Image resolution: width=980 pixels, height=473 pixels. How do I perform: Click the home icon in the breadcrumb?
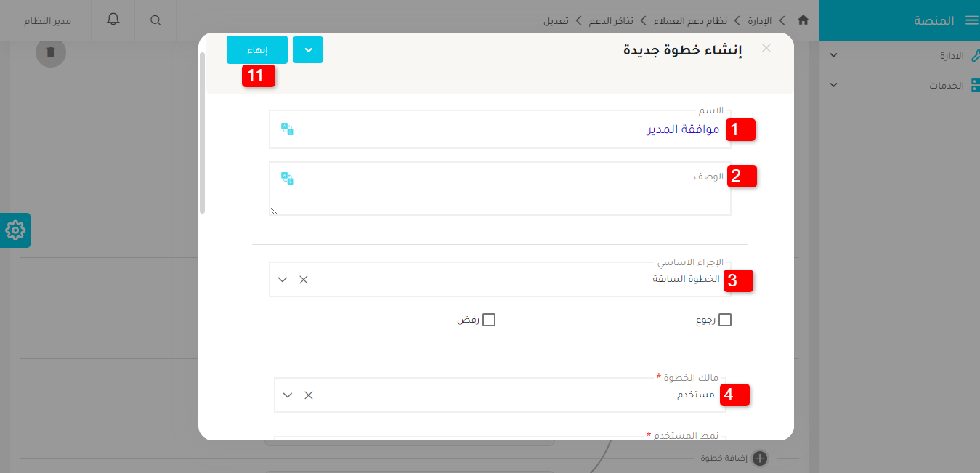click(x=803, y=20)
